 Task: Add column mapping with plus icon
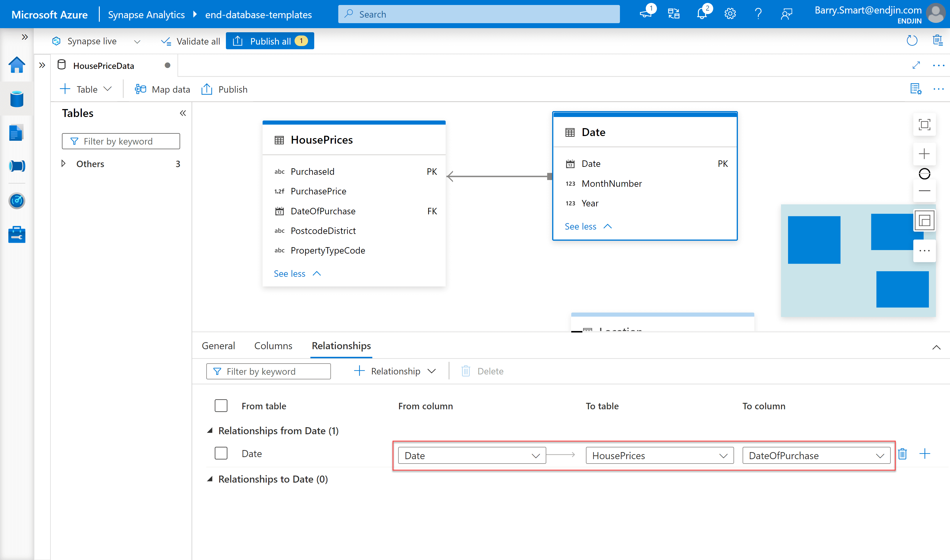click(925, 454)
